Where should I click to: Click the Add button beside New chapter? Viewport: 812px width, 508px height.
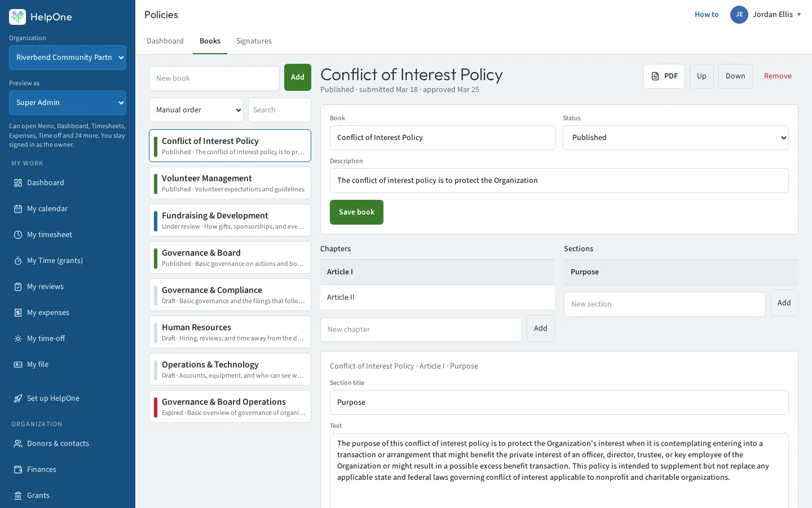pyautogui.click(x=541, y=329)
